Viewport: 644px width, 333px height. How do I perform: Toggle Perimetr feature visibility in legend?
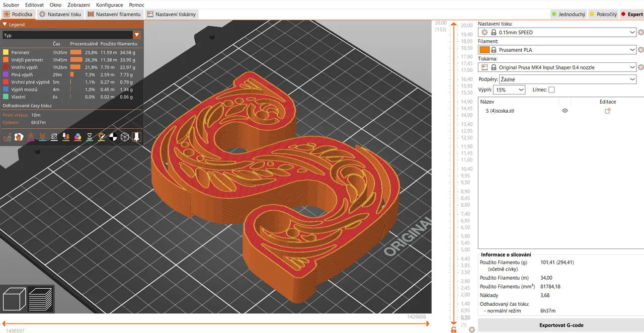[72, 52]
